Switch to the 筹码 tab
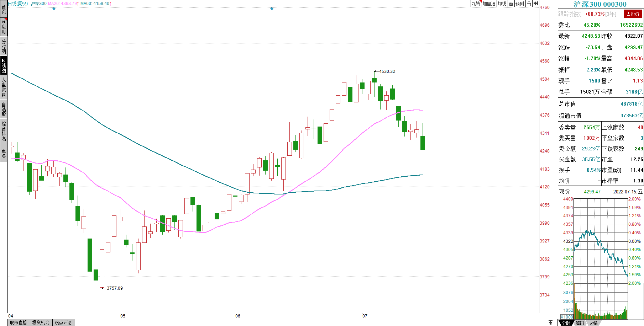This screenshot has width=644, height=326. (580, 323)
